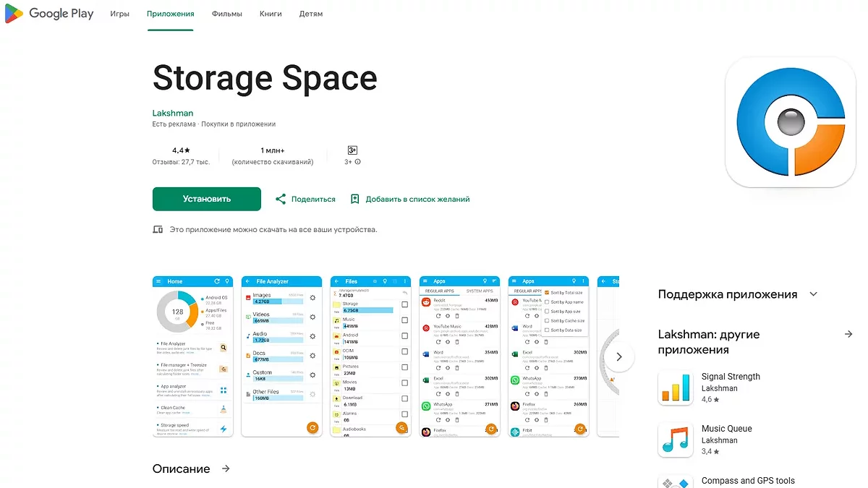The image size is (868, 488).
Task: Open the Home screen screenshot thumbnail
Action: tap(192, 356)
